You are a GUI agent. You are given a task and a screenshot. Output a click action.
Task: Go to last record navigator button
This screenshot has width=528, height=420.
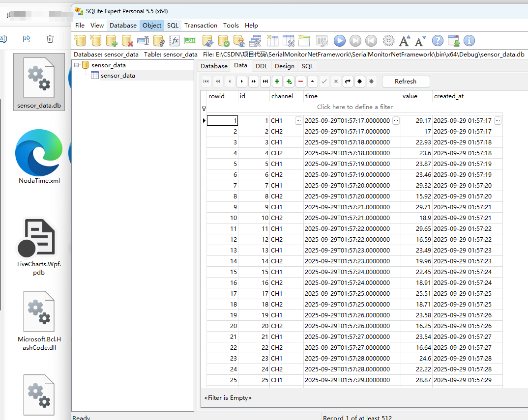(265, 82)
